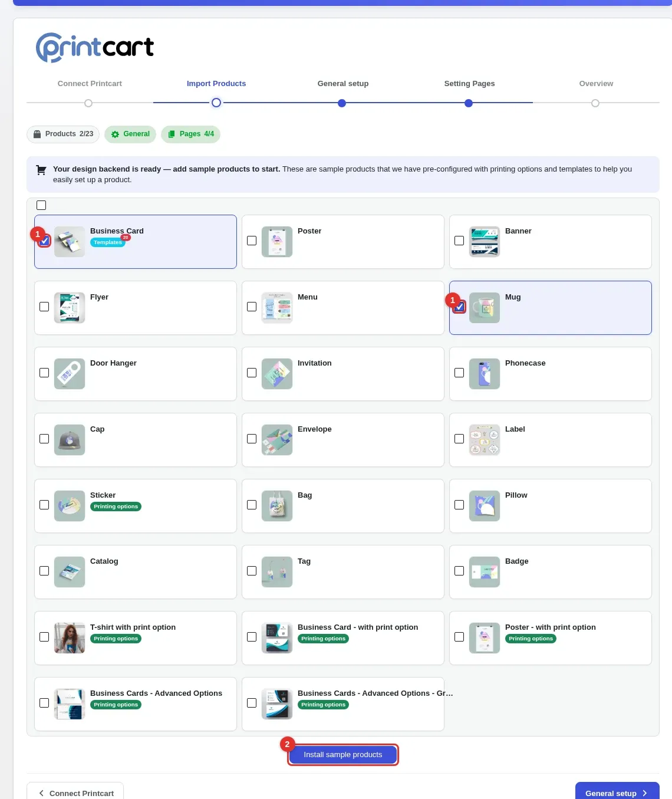Click the Sticker product thumbnail
The height and width of the screenshot is (799, 672).
[70, 506]
